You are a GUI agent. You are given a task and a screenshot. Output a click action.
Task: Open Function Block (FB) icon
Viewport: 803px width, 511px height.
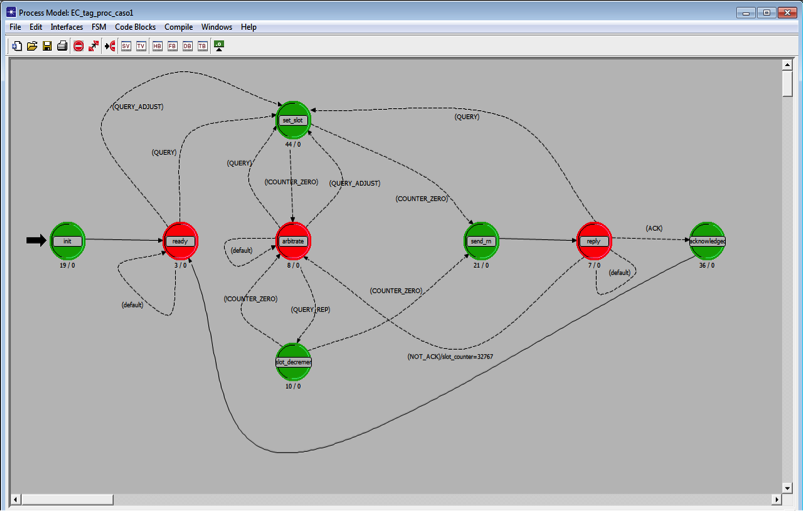[173, 46]
